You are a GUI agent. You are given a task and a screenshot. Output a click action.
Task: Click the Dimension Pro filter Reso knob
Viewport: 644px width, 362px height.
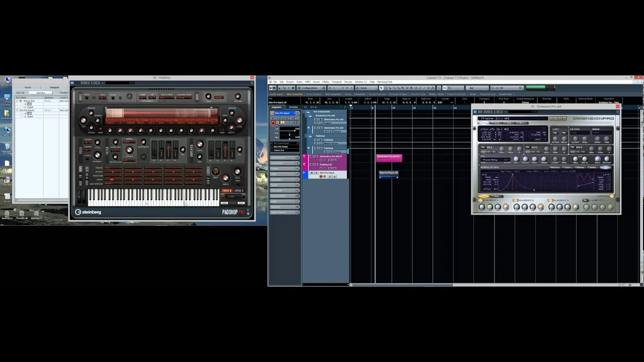[585, 139]
